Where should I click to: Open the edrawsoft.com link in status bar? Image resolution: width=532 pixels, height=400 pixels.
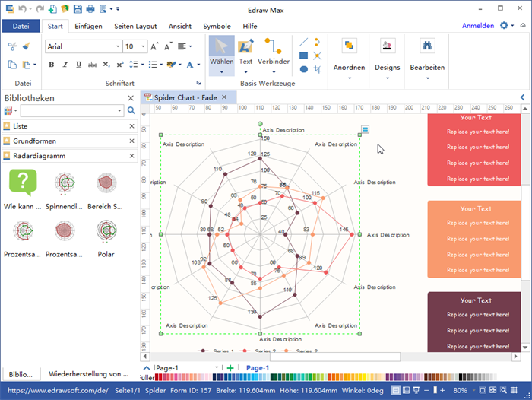pyautogui.click(x=58, y=390)
